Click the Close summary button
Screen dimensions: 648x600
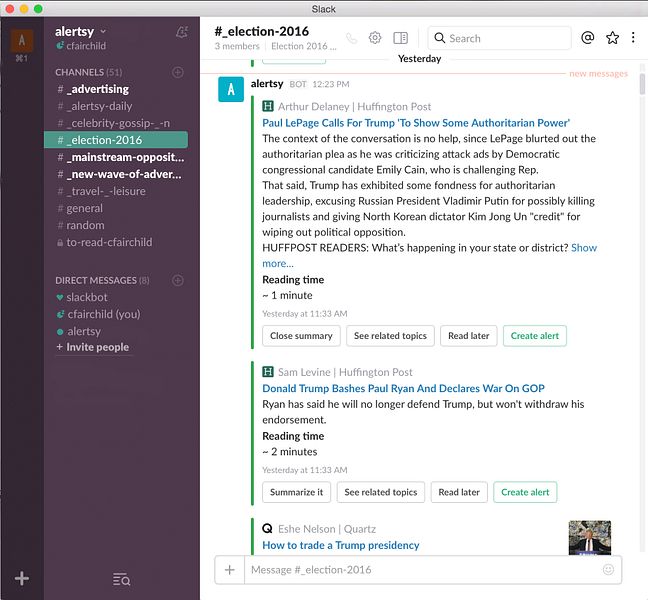pos(301,336)
